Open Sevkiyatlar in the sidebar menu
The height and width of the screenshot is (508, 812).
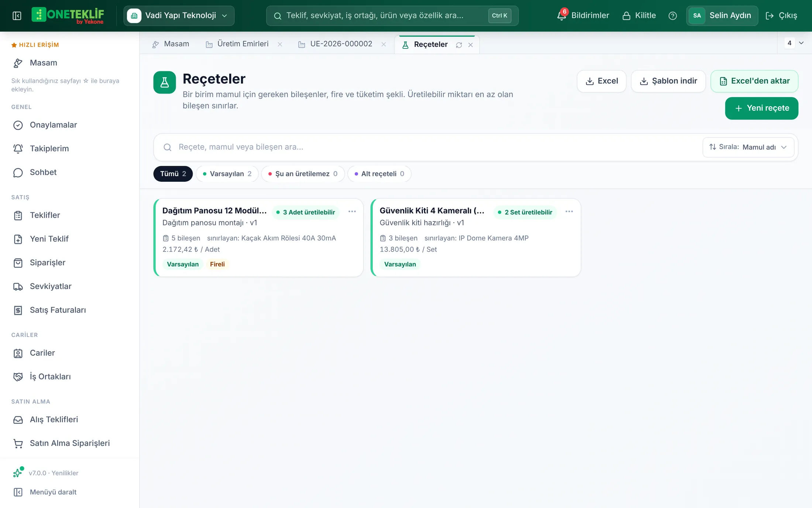(x=51, y=286)
